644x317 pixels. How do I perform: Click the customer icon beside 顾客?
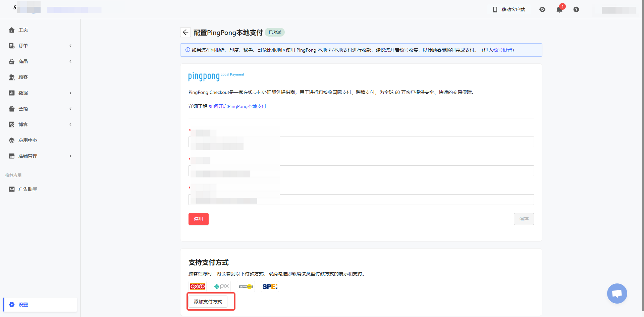(12, 77)
